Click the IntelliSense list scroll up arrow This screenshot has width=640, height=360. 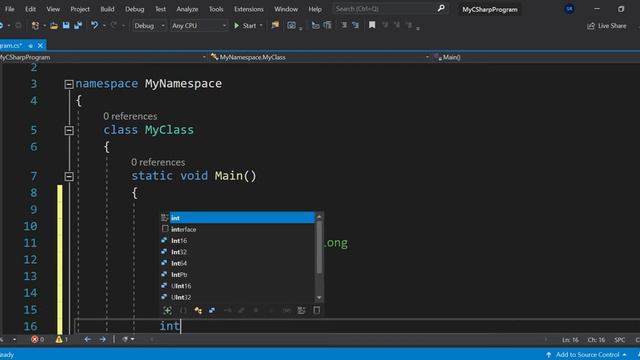[x=319, y=217]
